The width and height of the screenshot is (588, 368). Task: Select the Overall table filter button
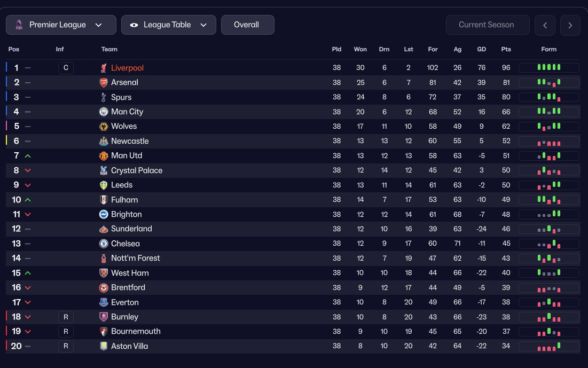pos(247,25)
